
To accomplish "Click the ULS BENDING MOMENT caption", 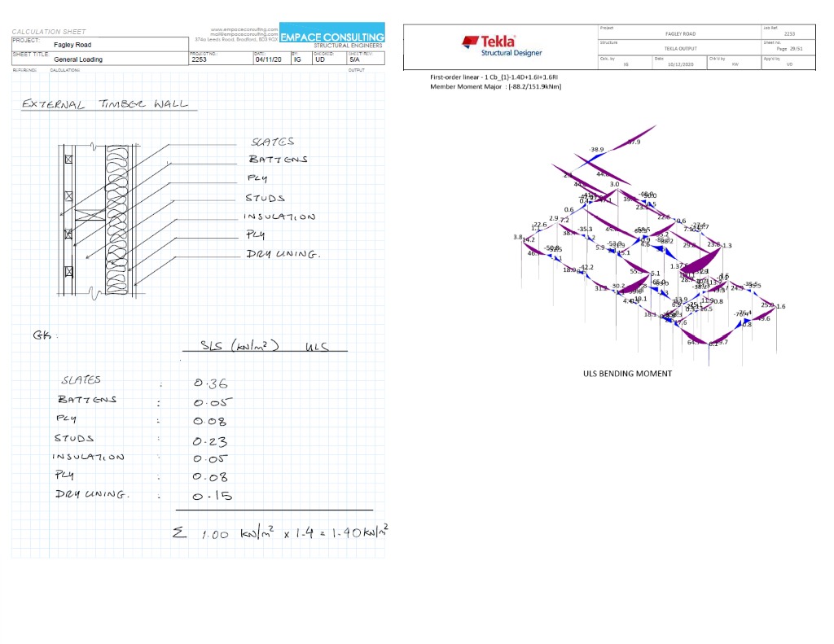I will click(627, 374).
